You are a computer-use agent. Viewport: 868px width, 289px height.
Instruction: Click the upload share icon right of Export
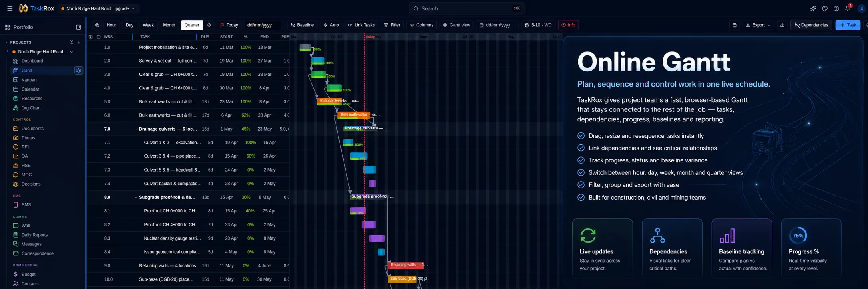[782, 25]
